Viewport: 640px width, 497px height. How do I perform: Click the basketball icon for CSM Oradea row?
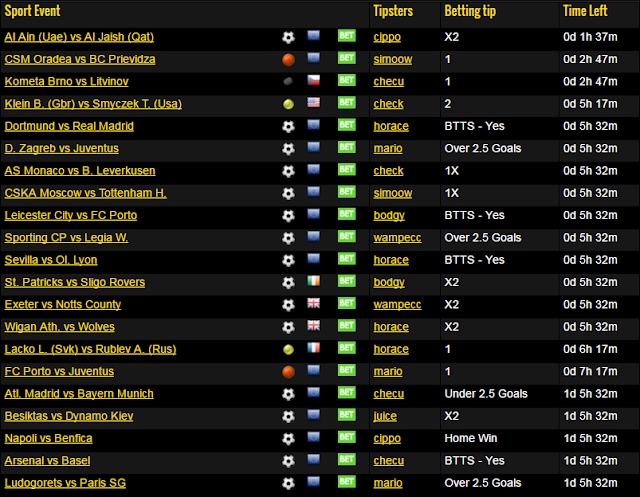(x=289, y=60)
